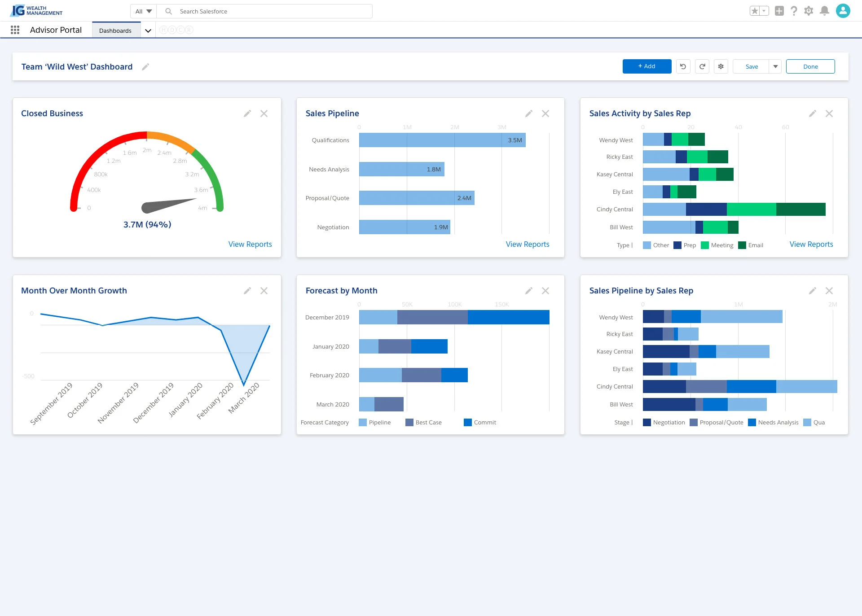862x616 pixels.
Task: Open dashboard properties gear next to Save
Action: (721, 66)
